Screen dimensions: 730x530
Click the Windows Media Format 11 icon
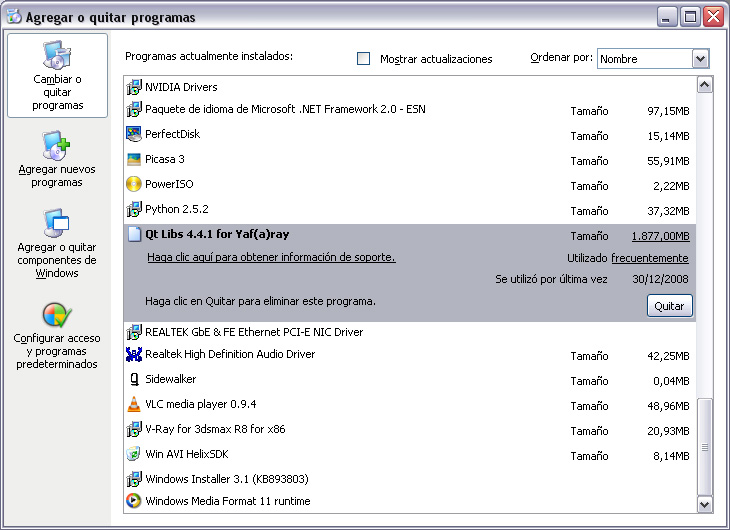134,501
